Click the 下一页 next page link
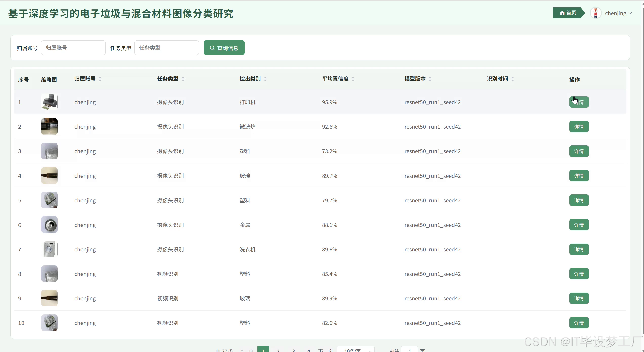This screenshot has width=644, height=352. tap(326, 350)
